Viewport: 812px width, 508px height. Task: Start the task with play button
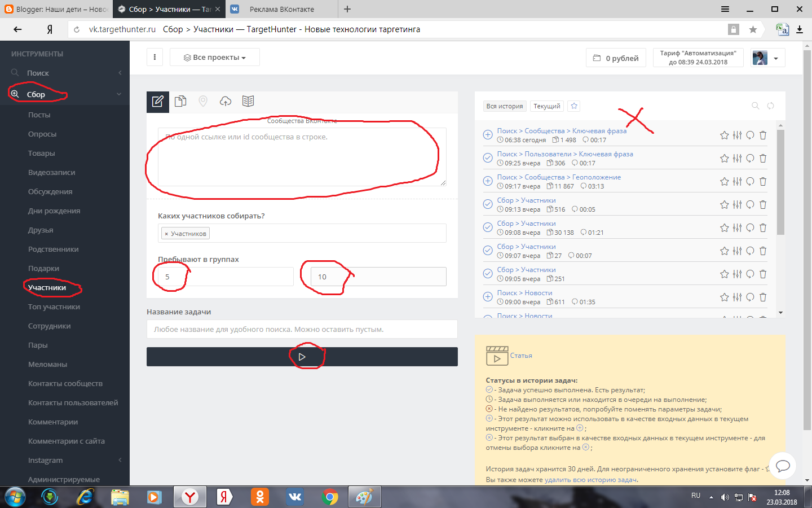pos(302,357)
